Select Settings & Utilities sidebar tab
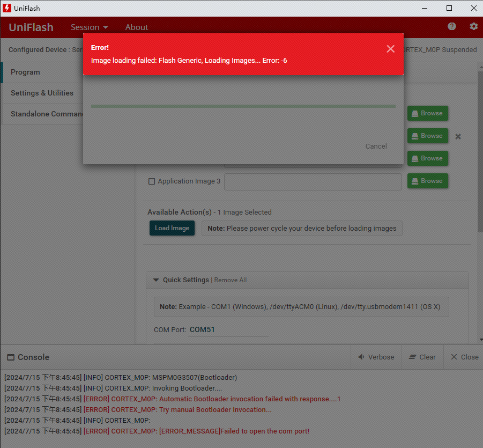This screenshot has width=483, height=448. (42, 93)
